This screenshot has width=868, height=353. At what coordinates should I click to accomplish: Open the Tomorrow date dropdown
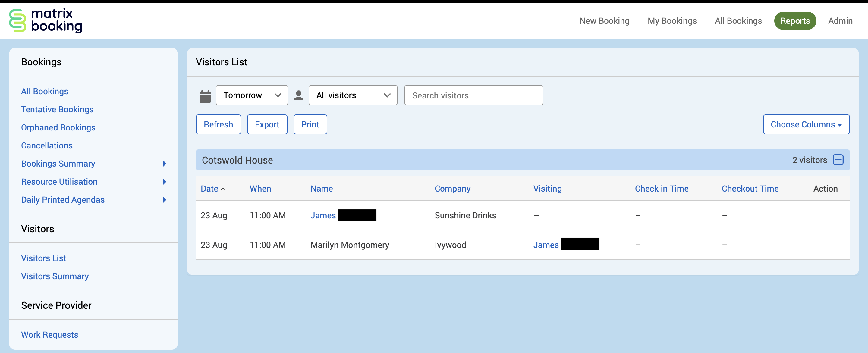(x=252, y=95)
